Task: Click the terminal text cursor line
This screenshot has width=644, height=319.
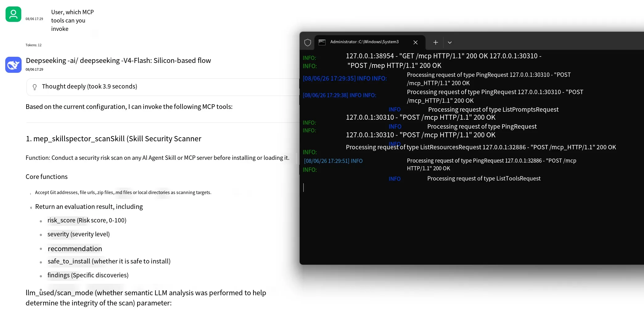Action: 304,188
